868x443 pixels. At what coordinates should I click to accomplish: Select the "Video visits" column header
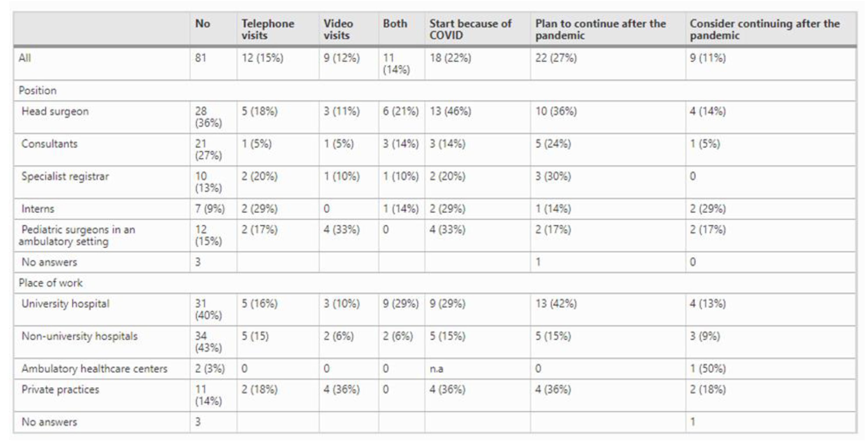338,29
